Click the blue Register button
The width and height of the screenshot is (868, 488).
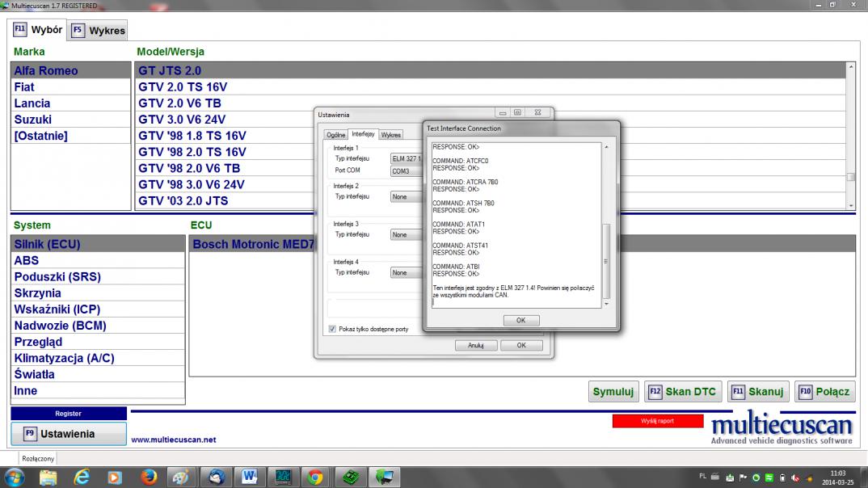coord(69,414)
